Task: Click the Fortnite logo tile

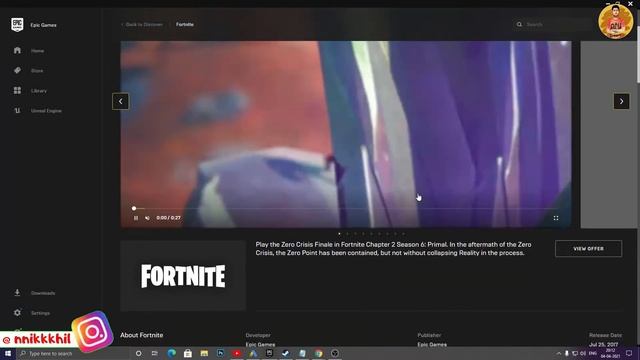Action: 183,276
